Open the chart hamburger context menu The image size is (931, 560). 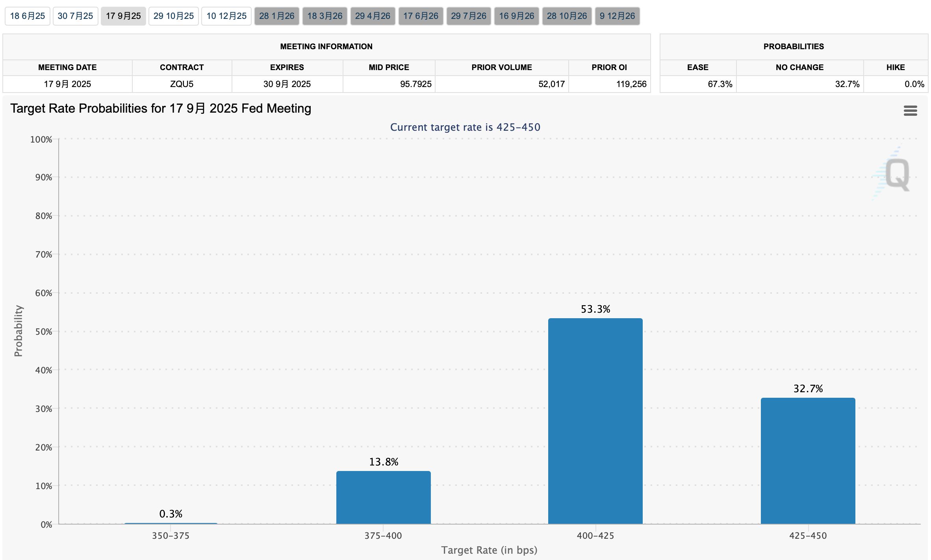tap(910, 111)
